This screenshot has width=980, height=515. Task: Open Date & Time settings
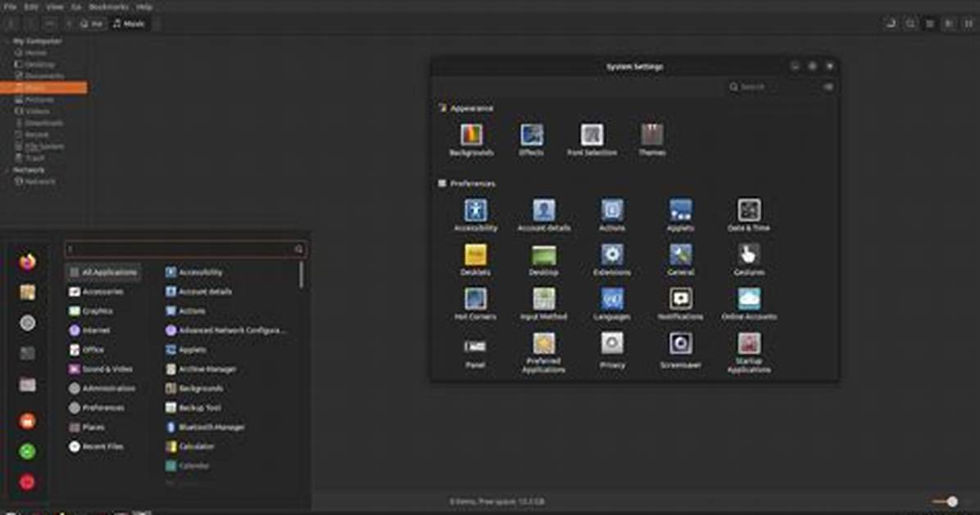749,215
